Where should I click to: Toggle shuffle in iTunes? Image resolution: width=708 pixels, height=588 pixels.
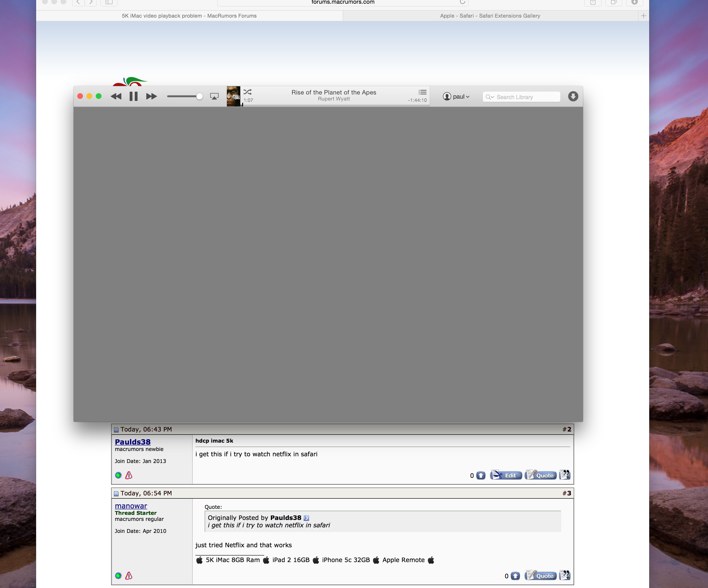[247, 92]
